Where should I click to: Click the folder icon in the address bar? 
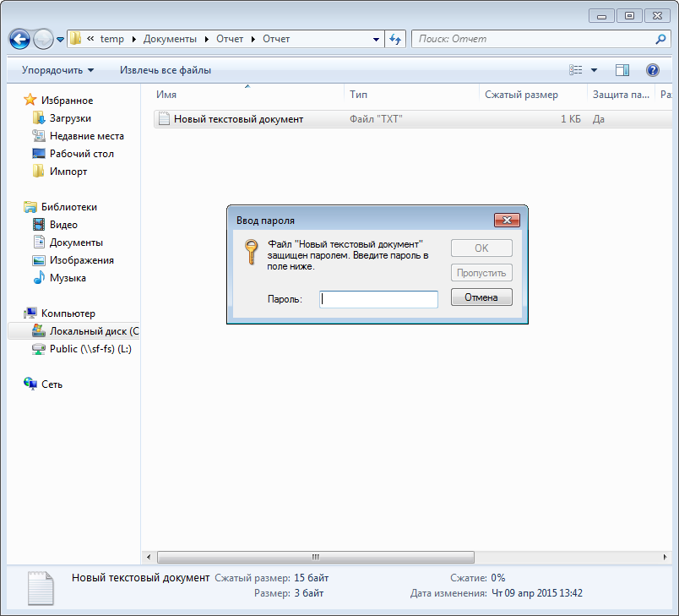(76, 39)
